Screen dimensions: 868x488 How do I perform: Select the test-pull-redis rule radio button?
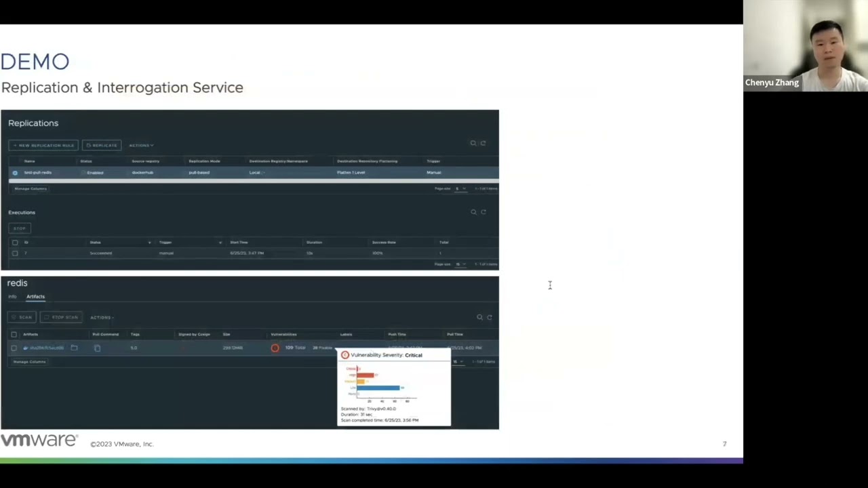pos(15,173)
